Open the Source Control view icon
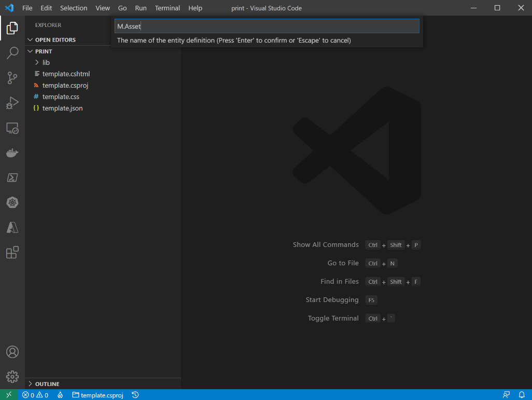This screenshot has width=532, height=400. click(x=12, y=78)
